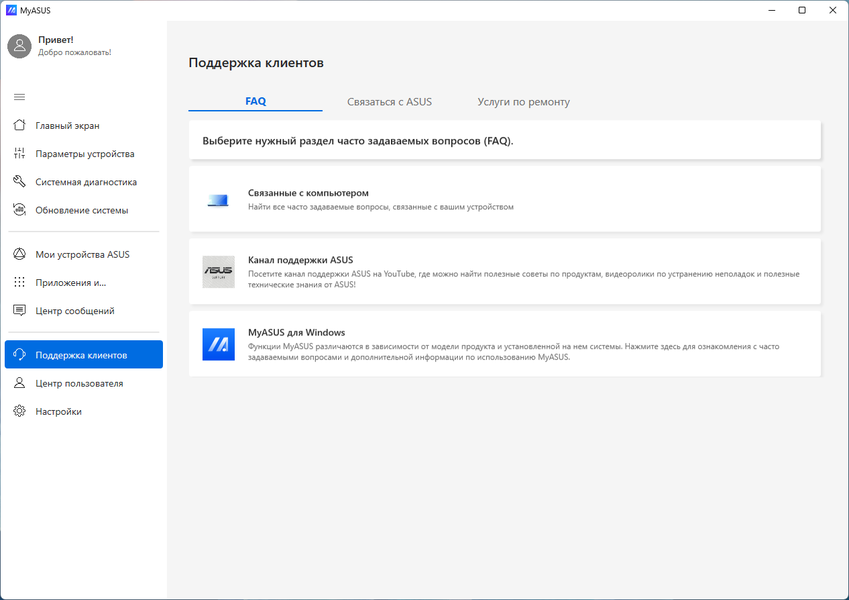Click description starting 'Функции MyASUS различаются'
This screenshot has height=600, width=849.
coord(513,352)
